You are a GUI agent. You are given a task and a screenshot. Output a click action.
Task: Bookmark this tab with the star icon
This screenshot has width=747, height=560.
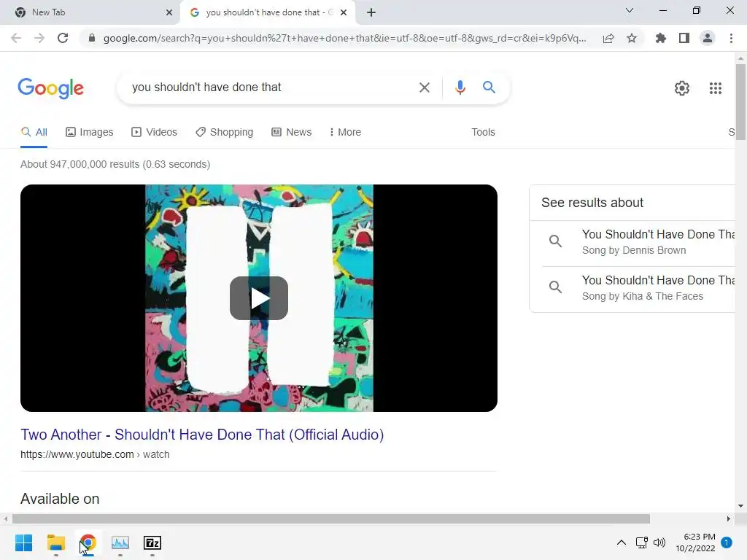632,38
